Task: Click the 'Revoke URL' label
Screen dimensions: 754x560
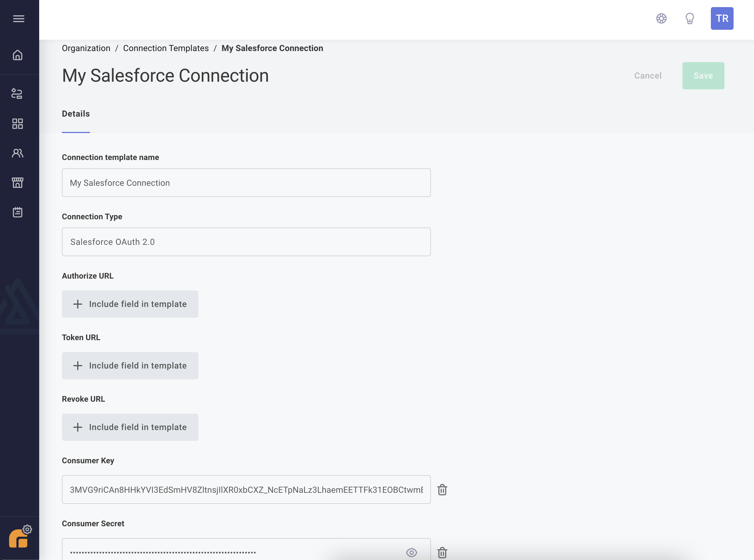Action: click(x=83, y=399)
